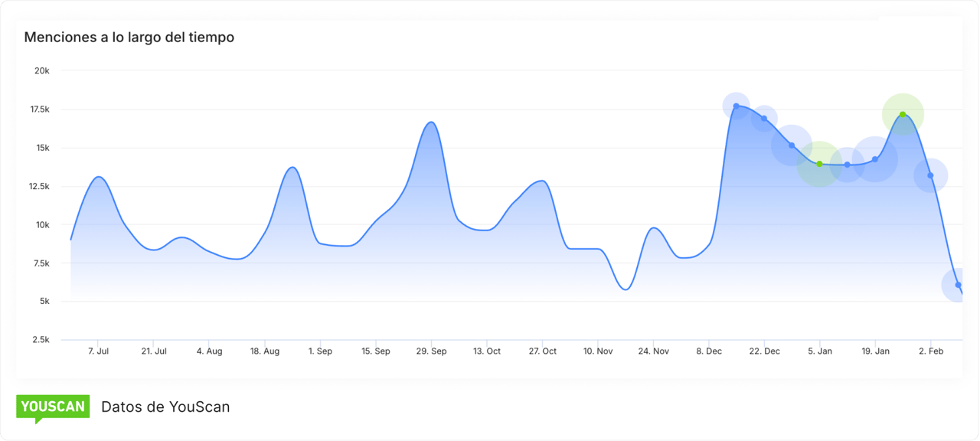This screenshot has height=441, width=980.
Task: Click the last data point at the chart's right edge
Action: click(x=958, y=285)
